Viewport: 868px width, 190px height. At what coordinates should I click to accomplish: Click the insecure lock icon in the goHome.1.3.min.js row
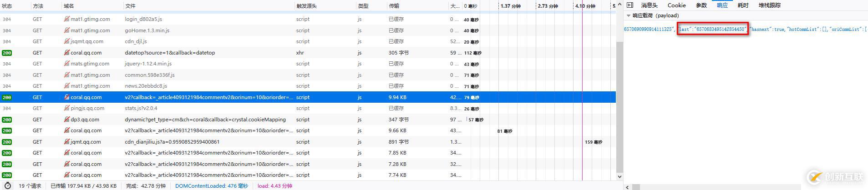[67, 30]
